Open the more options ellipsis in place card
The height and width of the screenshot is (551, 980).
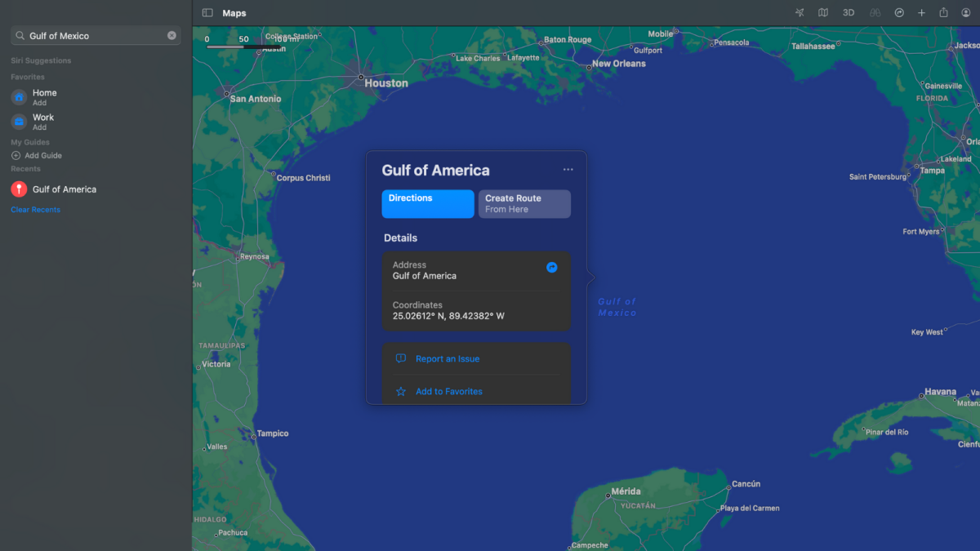coord(568,170)
